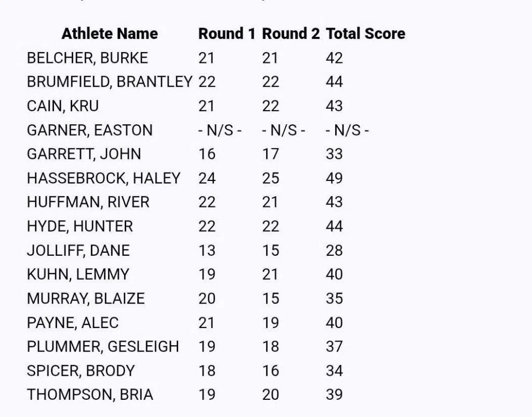Select athlete BELCHER, BURKE
Viewport: 532px width, 417px height.
(87, 58)
